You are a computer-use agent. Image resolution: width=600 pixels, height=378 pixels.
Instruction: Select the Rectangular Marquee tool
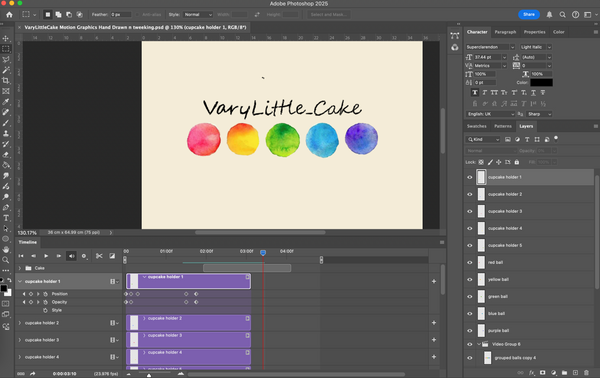click(6, 49)
